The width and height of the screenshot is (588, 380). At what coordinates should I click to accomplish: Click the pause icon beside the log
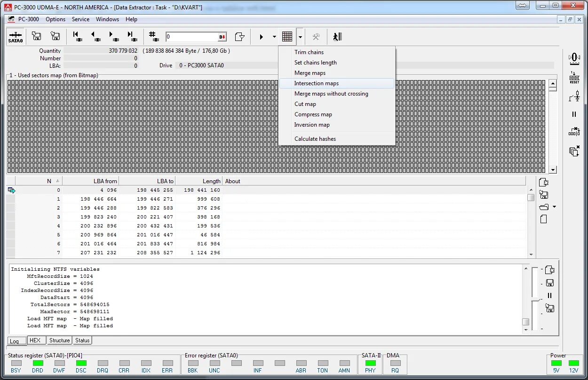pos(549,296)
